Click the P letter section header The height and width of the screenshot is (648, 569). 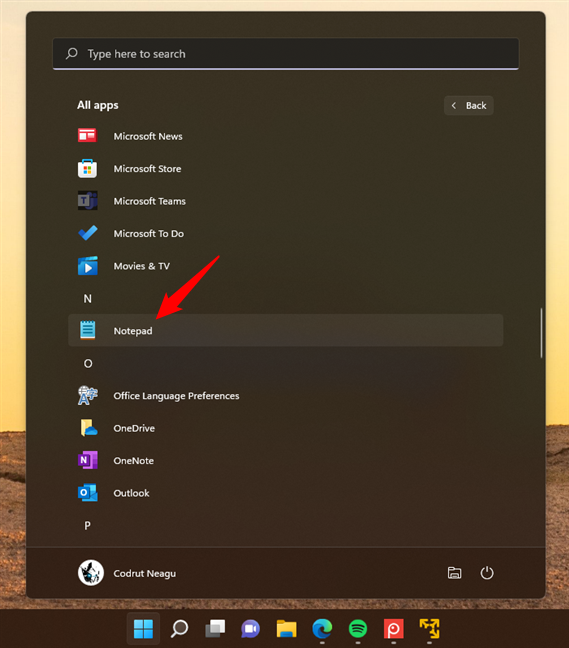tap(87, 525)
